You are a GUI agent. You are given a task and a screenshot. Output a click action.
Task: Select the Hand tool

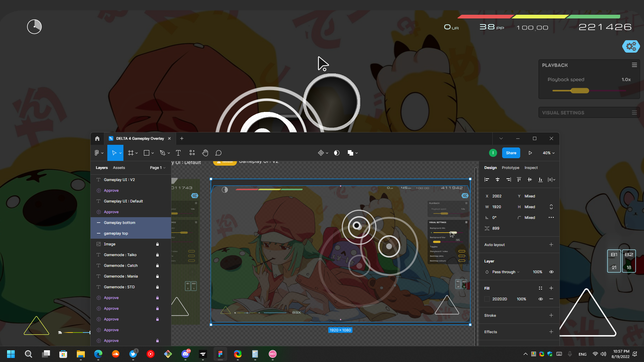pos(205,153)
